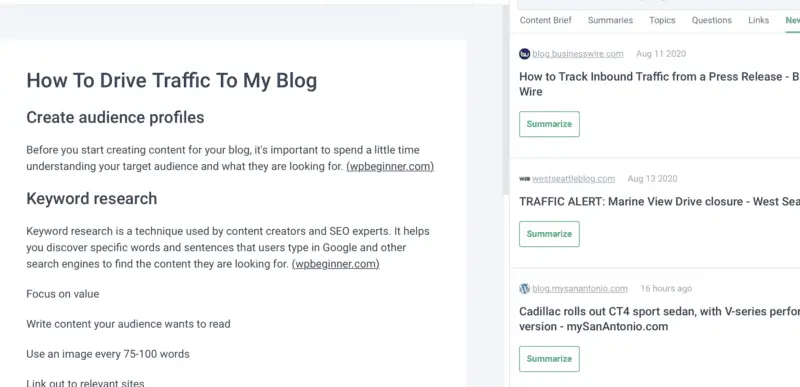The image size is (800, 387).
Task: Click the 'Create audience profiles' heading
Action: click(115, 117)
